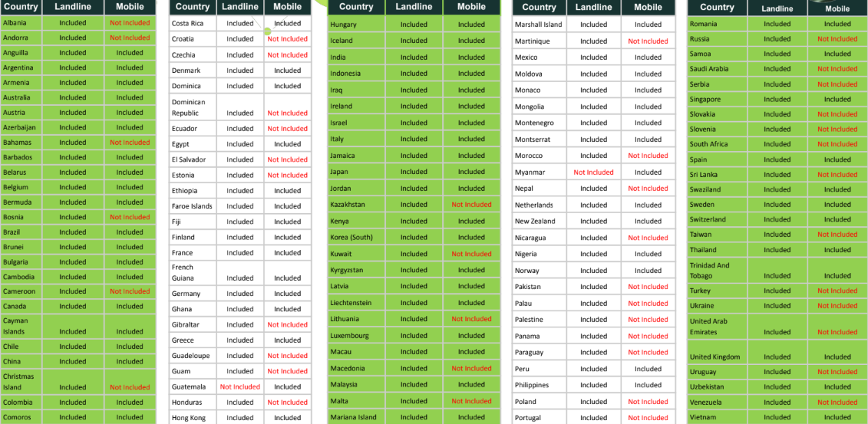Select the Dominican Republic country cell
Image resolution: width=868 pixels, height=424 pixels.
pos(189,107)
